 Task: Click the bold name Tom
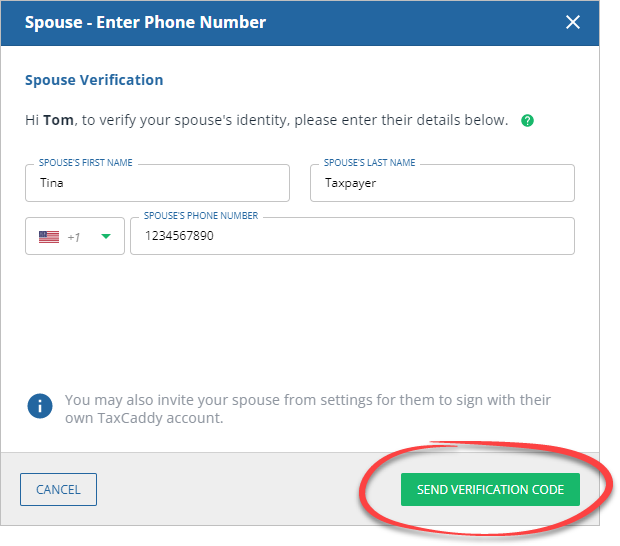click(58, 120)
